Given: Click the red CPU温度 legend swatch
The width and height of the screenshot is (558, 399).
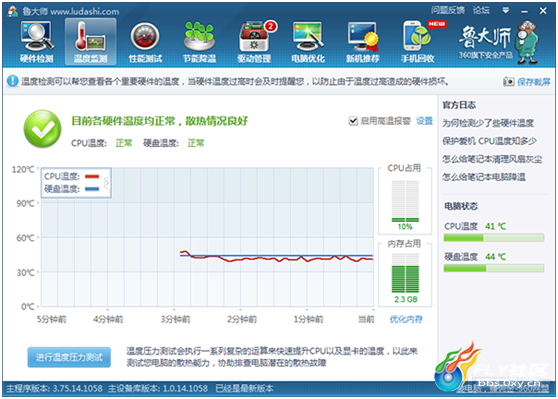Looking at the screenshot, I should [x=92, y=177].
